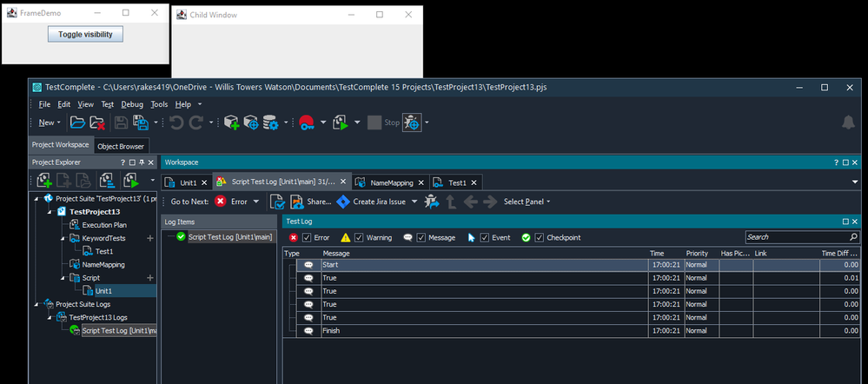Screen dimensions: 868x384
Task: Click the Test Log search field
Action: coord(796,236)
